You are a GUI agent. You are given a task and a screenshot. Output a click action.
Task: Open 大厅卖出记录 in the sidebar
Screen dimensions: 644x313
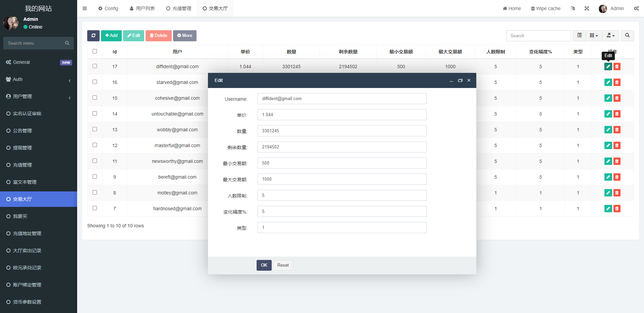point(27,251)
